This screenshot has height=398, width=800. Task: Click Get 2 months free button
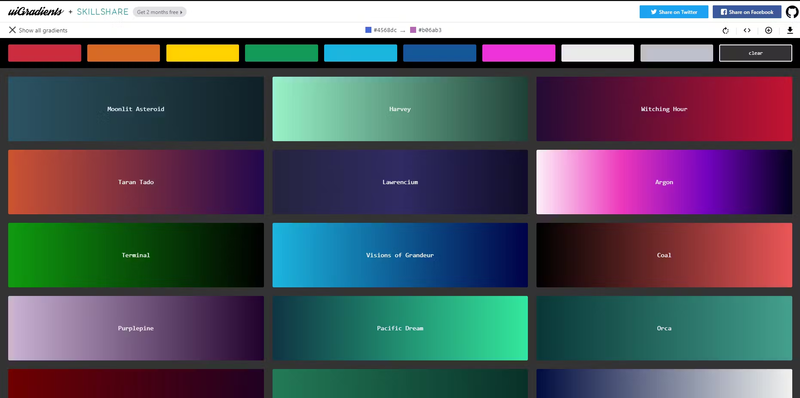pyautogui.click(x=160, y=12)
